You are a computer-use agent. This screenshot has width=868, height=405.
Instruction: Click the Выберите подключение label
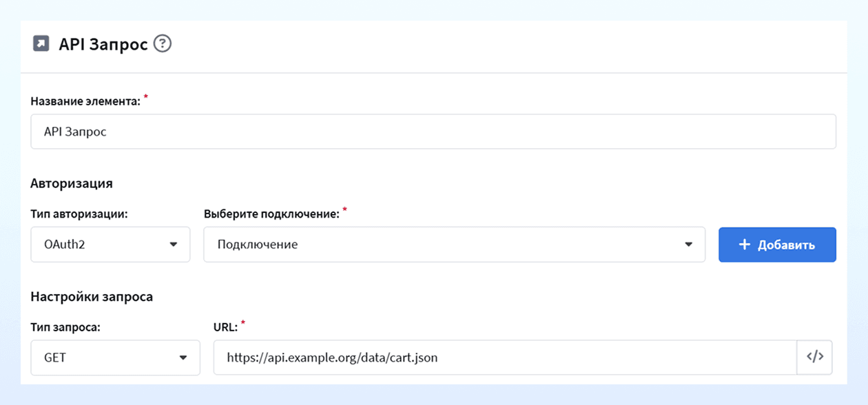tap(272, 214)
